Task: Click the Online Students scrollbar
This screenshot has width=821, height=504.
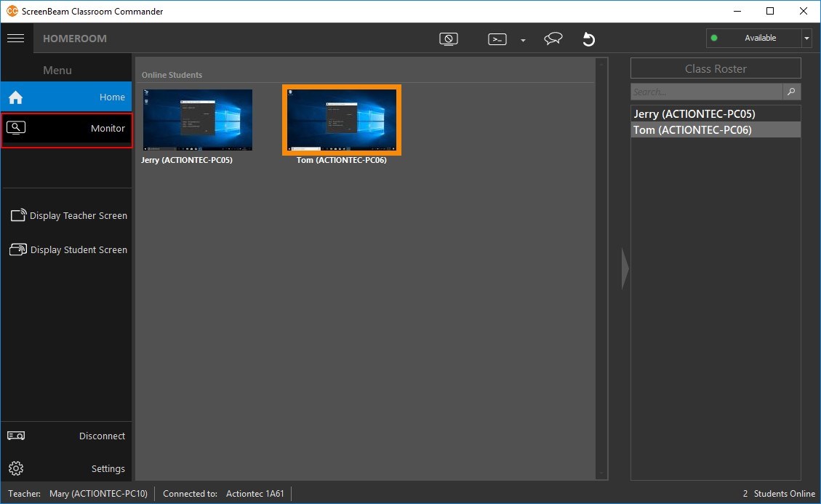Action: tap(601, 268)
